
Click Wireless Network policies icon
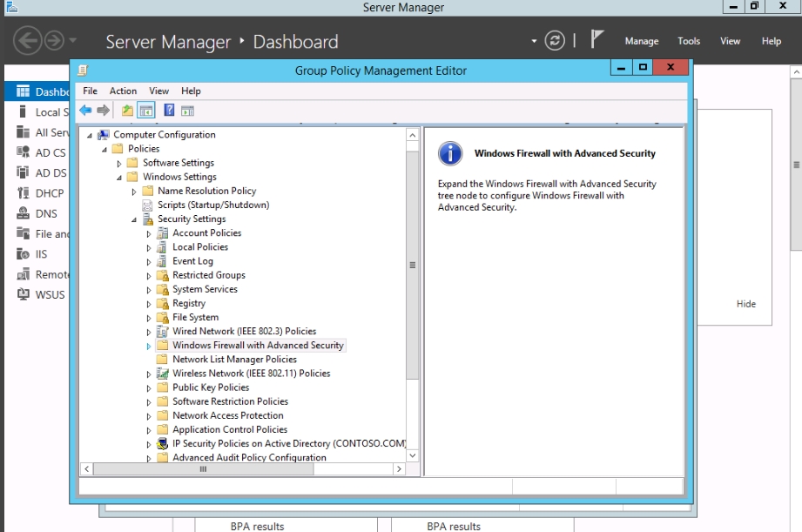[163, 374]
